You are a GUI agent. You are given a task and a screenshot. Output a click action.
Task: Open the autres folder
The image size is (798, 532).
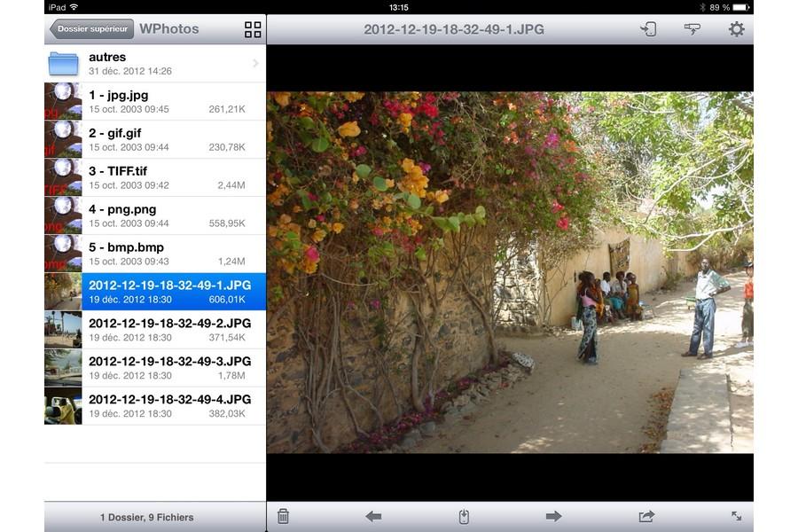[x=155, y=64]
